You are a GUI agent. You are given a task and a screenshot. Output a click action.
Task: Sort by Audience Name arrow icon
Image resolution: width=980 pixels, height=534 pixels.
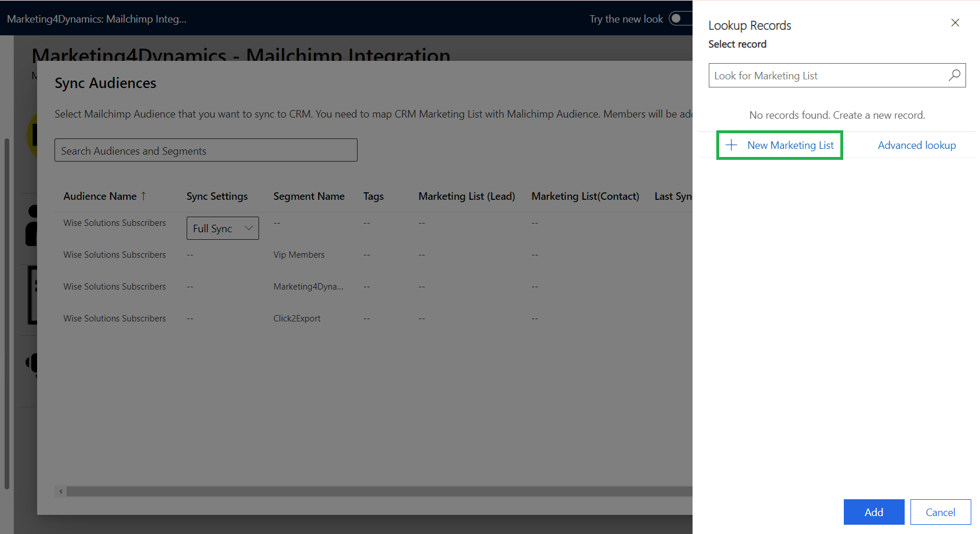tap(144, 196)
